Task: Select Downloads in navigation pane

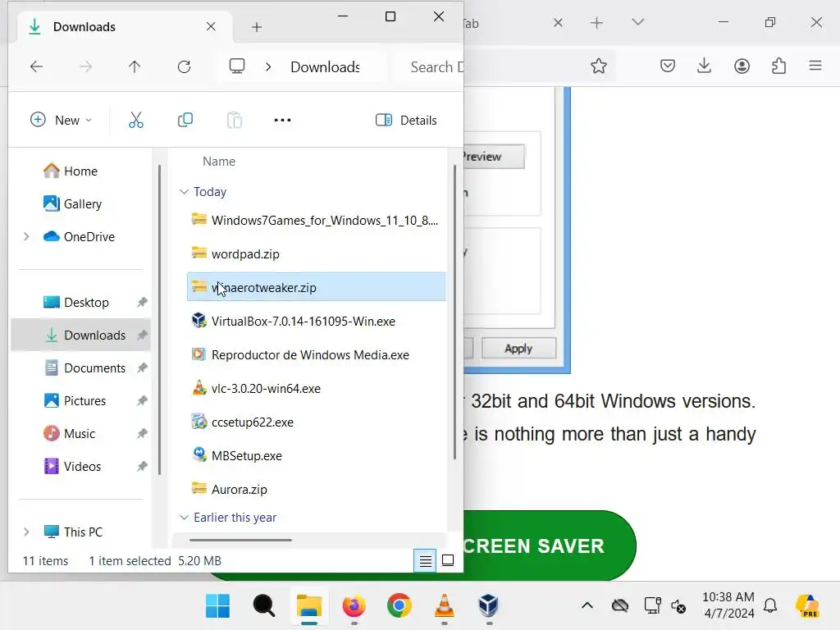Action: click(x=80, y=336)
